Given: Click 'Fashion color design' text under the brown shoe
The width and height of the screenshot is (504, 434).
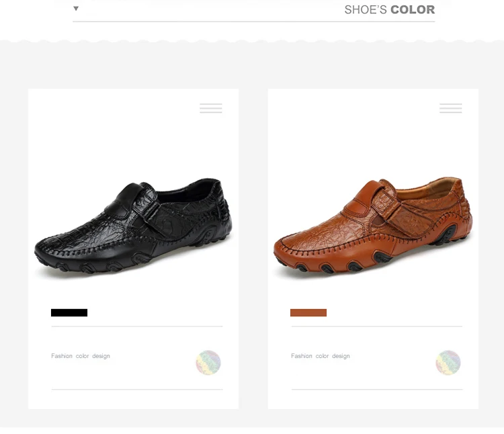Looking at the screenshot, I should click(321, 356).
